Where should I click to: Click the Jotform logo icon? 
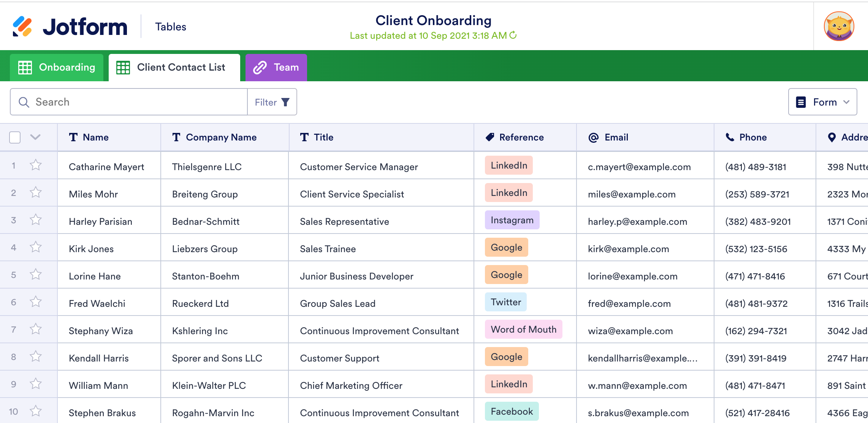point(22,27)
